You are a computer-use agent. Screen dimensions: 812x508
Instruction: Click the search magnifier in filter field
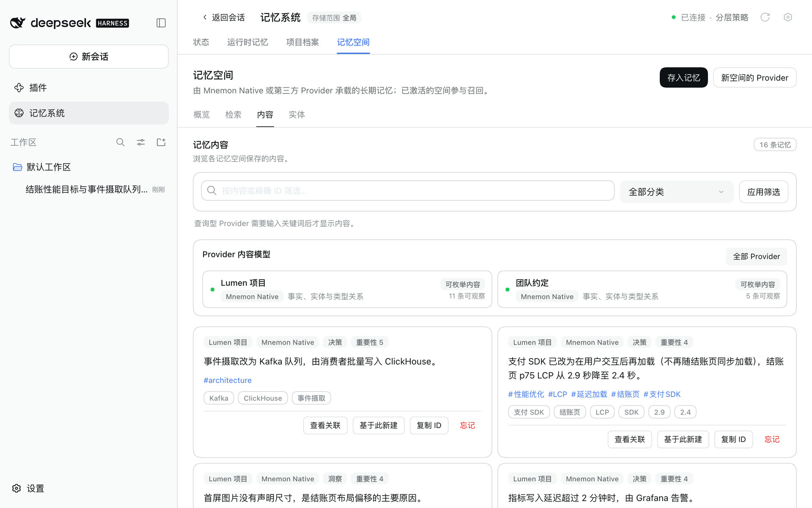(x=212, y=191)
